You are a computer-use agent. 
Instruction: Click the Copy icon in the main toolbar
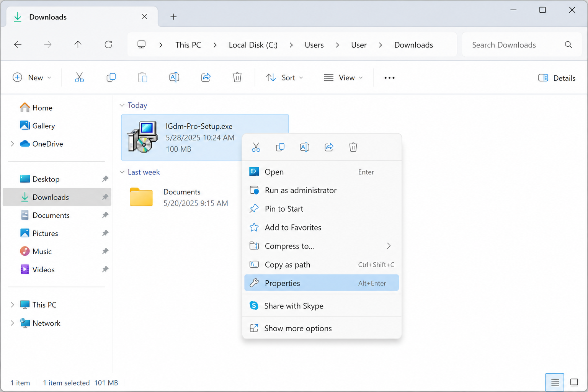point(111,78)
